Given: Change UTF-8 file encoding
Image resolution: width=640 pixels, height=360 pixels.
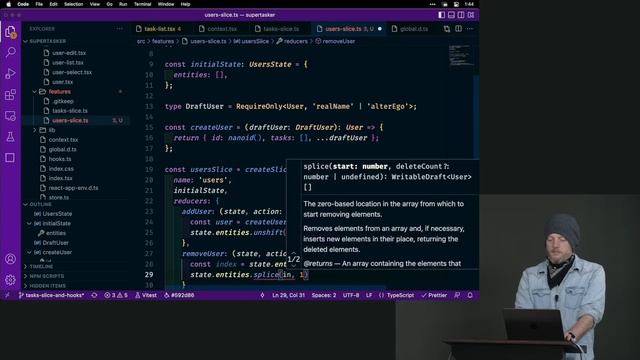Looking at the screenshot, I should 351,295.
